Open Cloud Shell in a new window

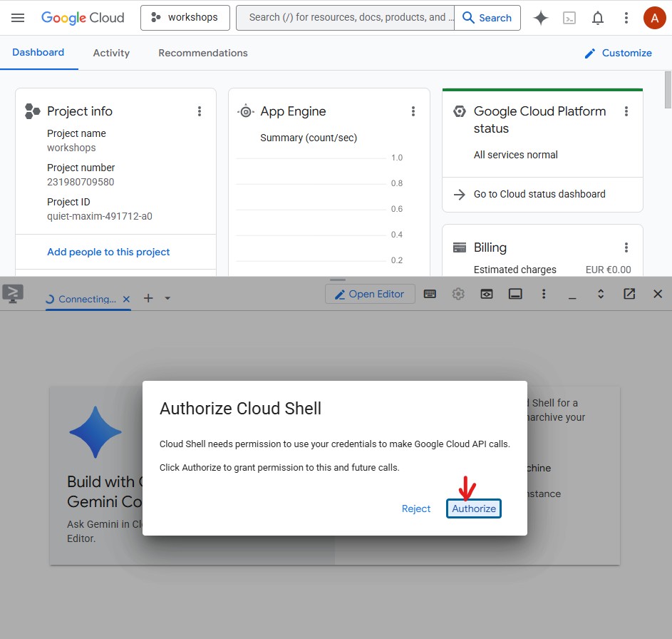629,294
